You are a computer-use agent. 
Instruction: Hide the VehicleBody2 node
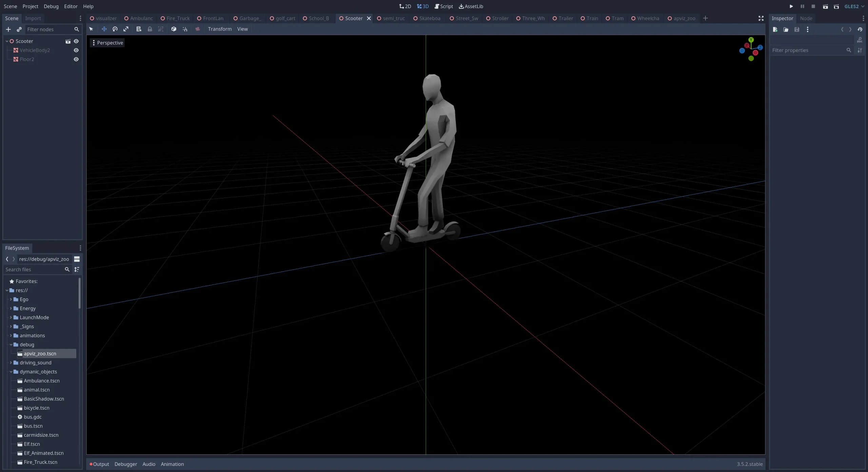point(76,50)
